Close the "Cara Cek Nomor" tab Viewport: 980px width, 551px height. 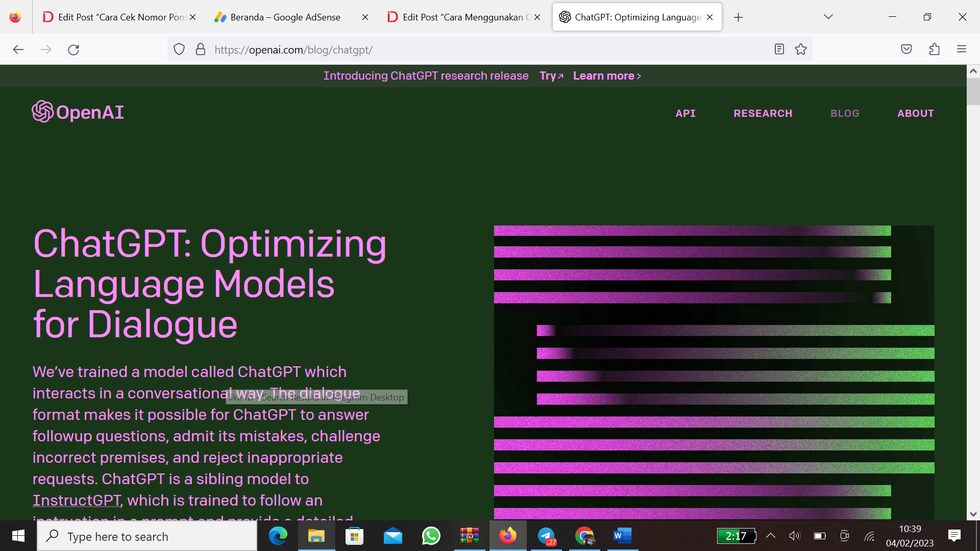(192, 17)
